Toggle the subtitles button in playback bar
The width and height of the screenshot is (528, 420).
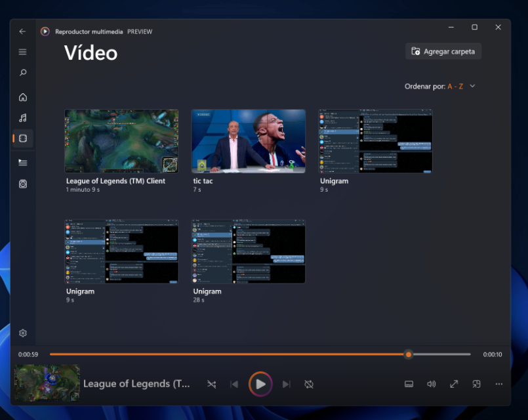point(409,384)
